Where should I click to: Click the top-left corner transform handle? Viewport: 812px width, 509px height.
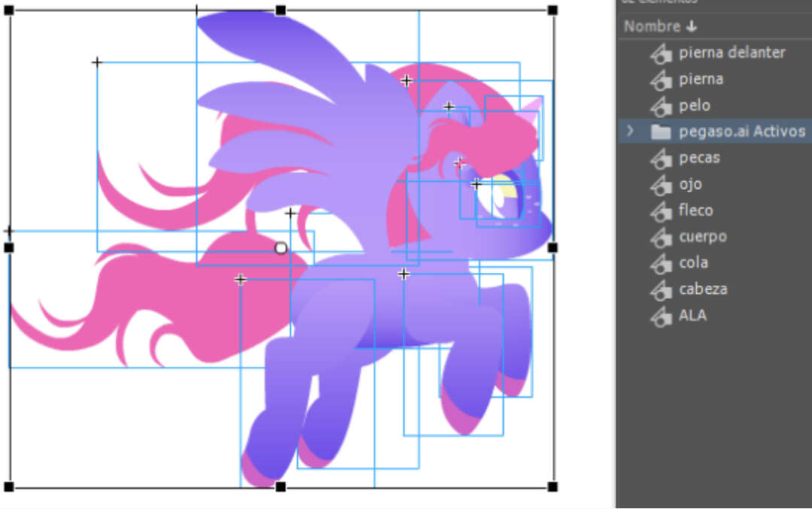click(9, 11)
